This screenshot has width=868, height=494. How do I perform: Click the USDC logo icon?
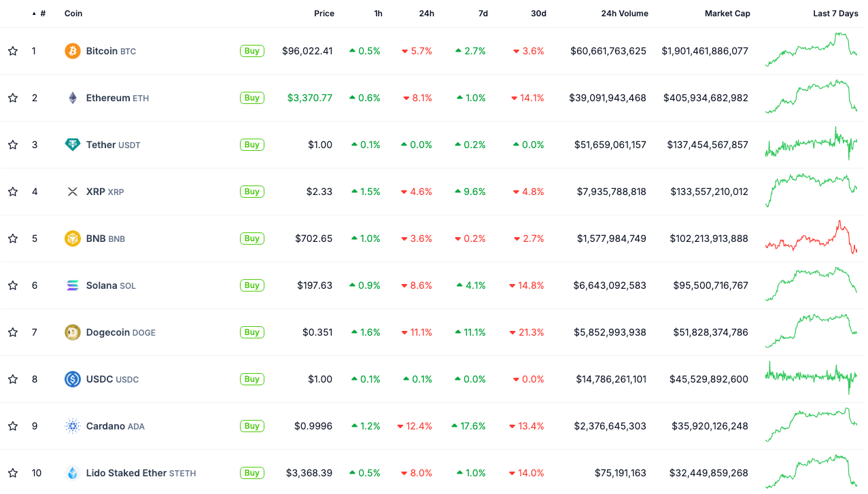(73, 379)
